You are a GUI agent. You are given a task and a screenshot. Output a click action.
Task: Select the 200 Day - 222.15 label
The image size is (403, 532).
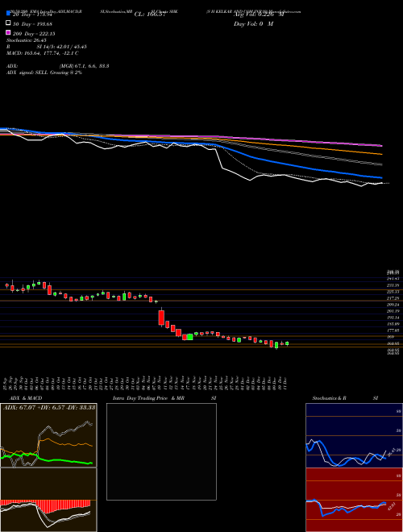coord(34,34)
